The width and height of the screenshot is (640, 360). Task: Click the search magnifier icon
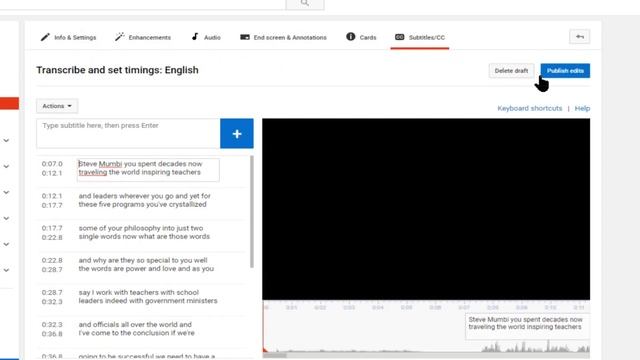(305, 3)
